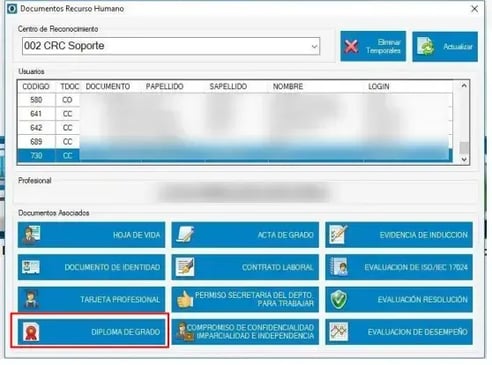Viewport: 492px width, 365px height.
Task: Select user row with code 580
Action: point(235,100)
